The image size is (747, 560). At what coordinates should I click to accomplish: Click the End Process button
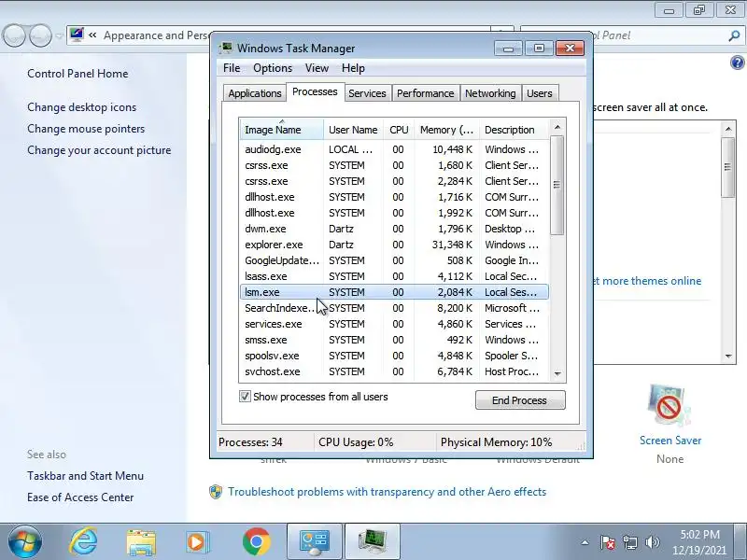point(520,400)
